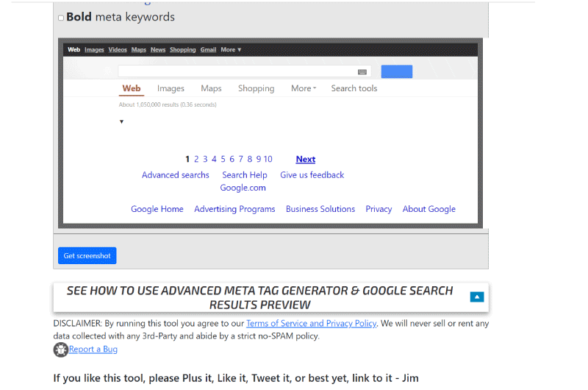
Task: Open Images in the black top bar
Action: (x=94, y=49)
